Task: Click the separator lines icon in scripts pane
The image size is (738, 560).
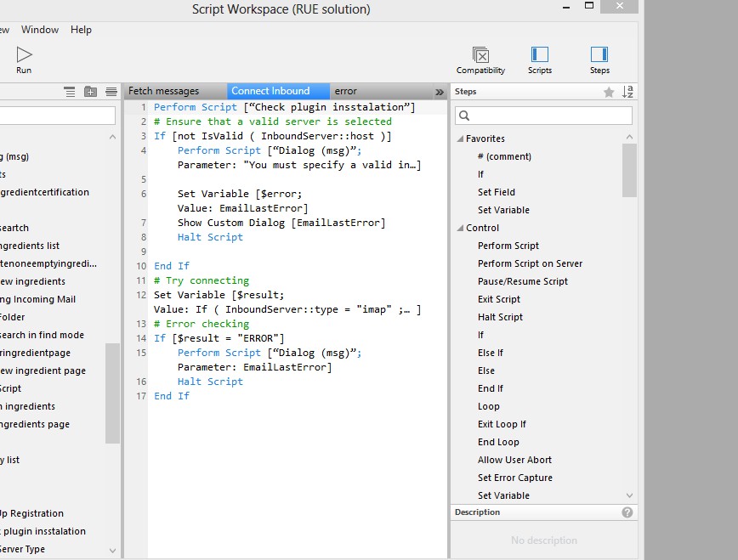Action: tap(111, 92)
